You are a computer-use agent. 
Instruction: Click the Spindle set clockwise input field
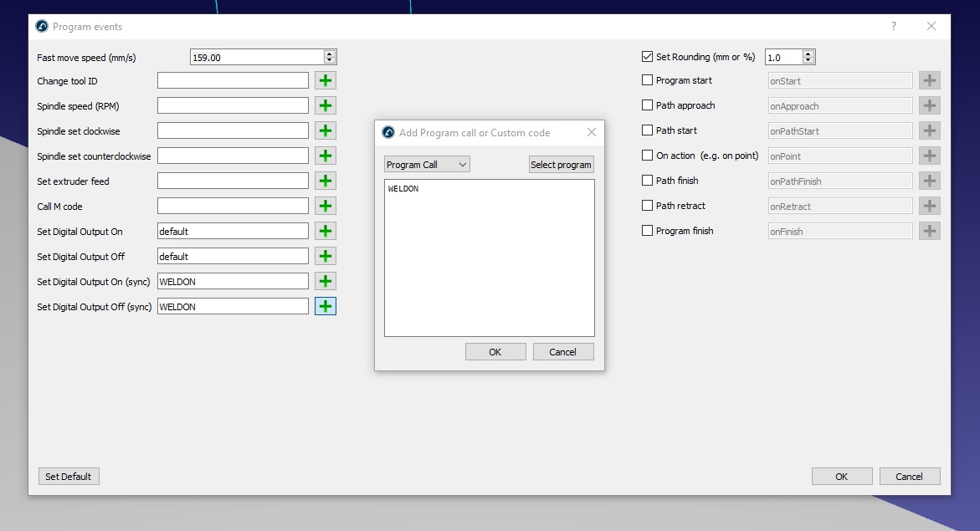[x=233, y=130]
